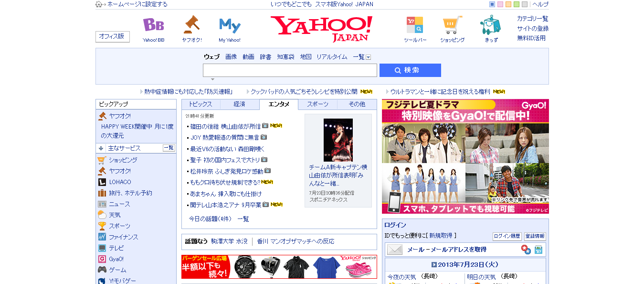Click the バーゲンセール広場 shopping banner
The width and height of the screenshot is (644, 284).
click(279, 267)
